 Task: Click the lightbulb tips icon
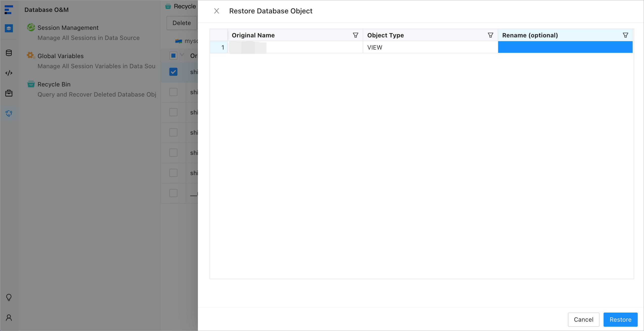[9, 297]
